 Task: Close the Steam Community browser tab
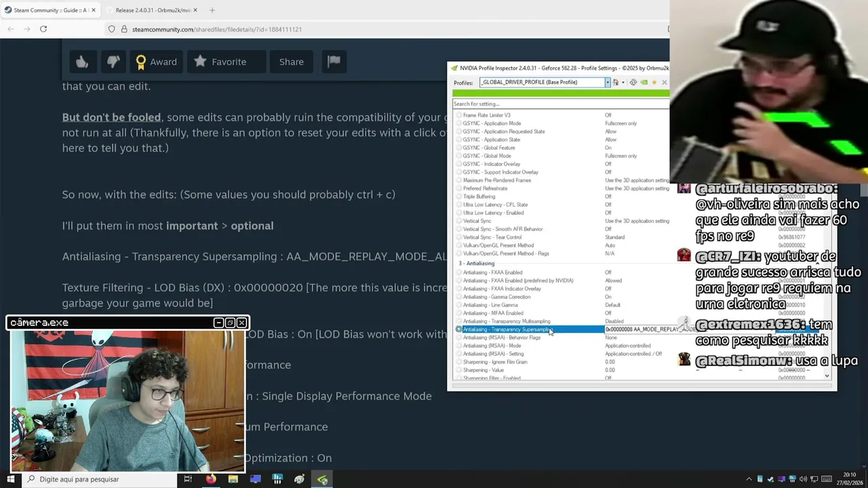(93, 10)
